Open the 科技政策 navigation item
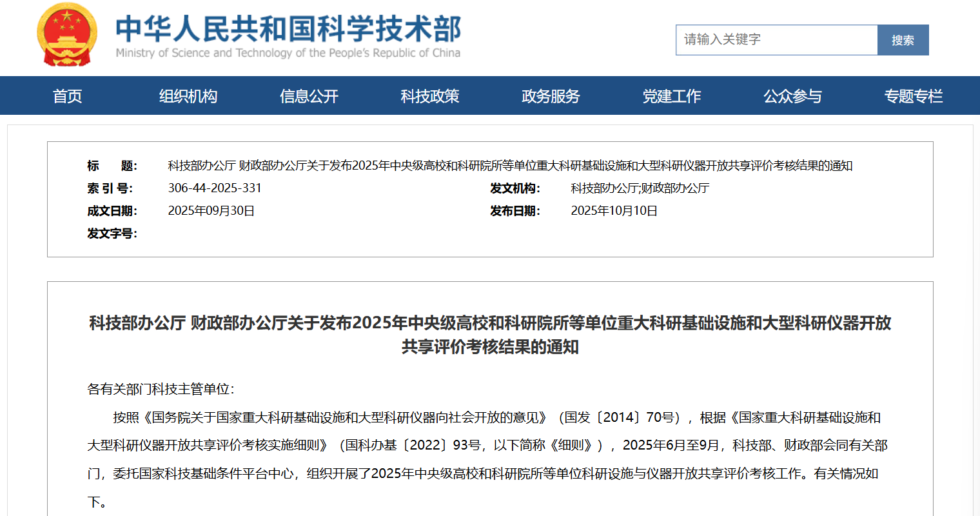980x516 pixels. pyautogui.click(x=430, y=96)
